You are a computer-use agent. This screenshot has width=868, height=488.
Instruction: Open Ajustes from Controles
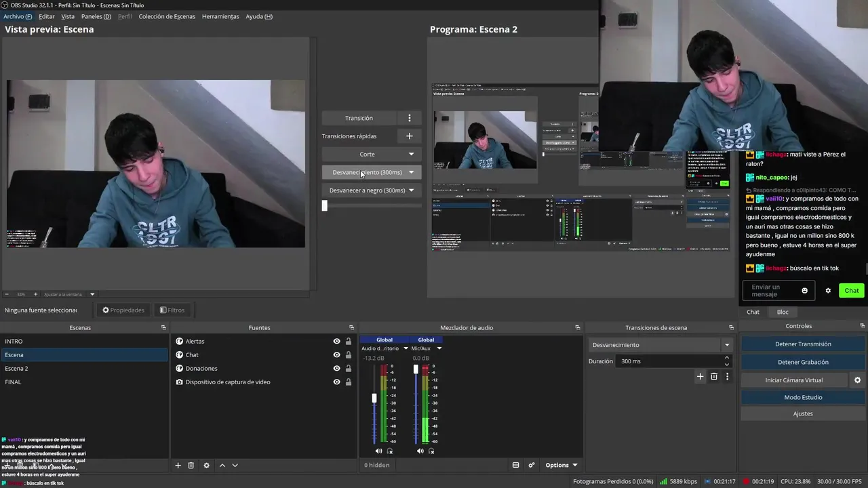pyautogui.click(x=803, y=413)
